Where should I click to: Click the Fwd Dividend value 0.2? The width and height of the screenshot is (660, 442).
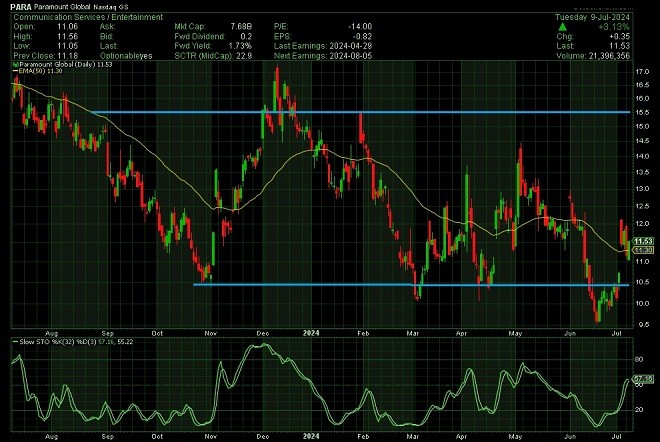[x=246, y=36]
